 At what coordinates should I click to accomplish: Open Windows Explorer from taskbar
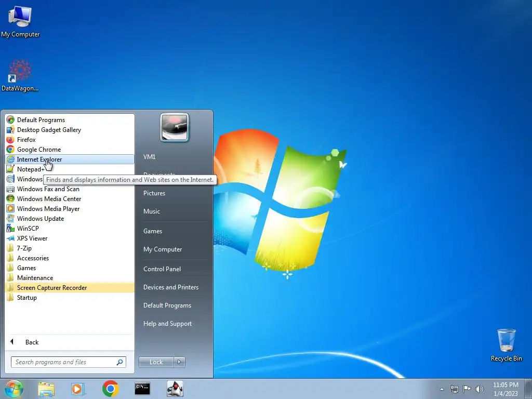[x=46, y=389]
